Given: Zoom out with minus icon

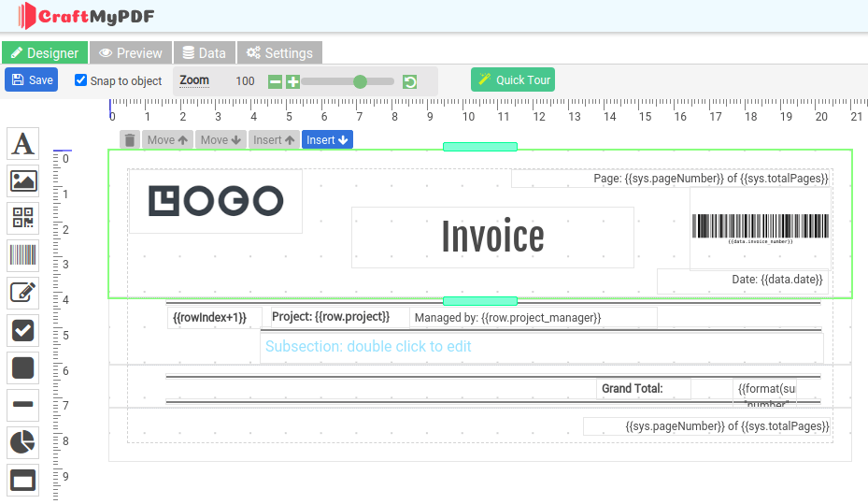Looking at the screenshot, I should 275,82.
